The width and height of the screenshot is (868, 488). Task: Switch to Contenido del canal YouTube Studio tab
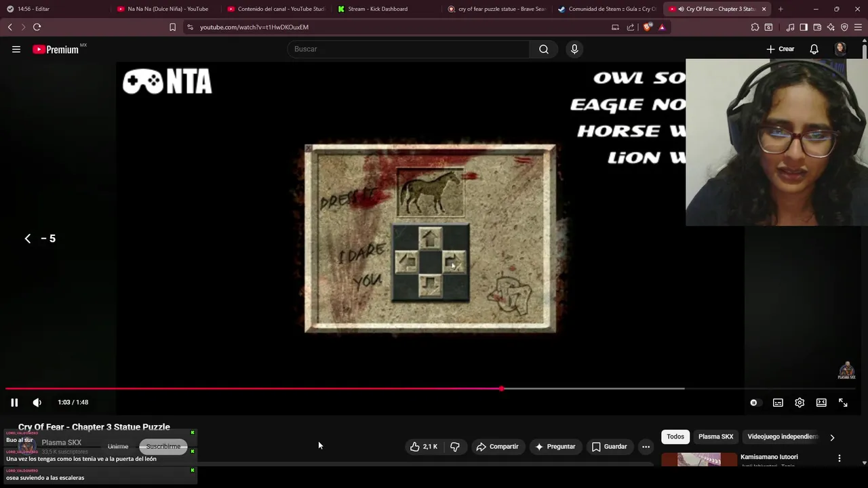pos(275,9)
